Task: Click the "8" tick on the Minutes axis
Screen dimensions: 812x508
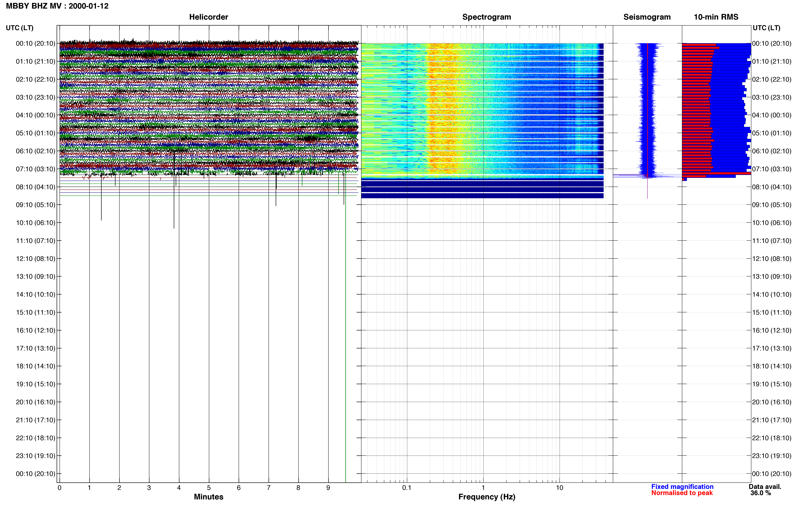Action: pos(298,487)
